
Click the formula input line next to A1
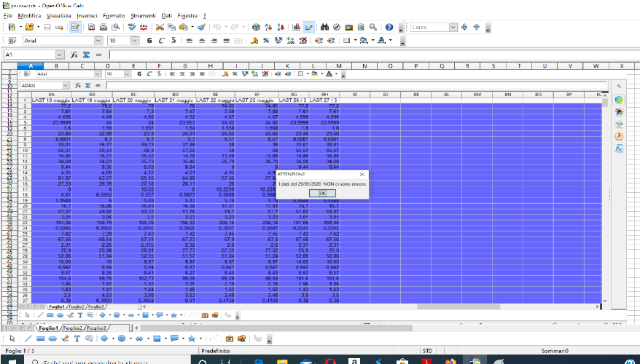[x=373, y=55]
